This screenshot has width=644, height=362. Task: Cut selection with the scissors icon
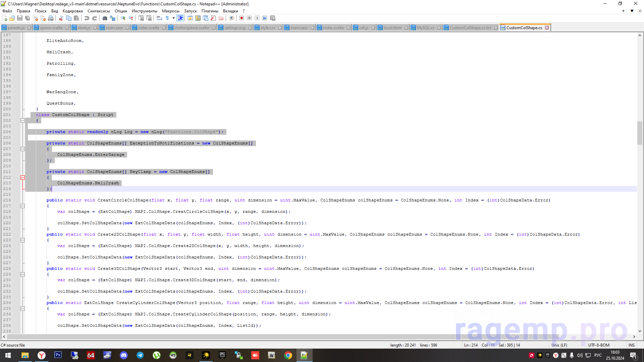click(x=61, y=18)
